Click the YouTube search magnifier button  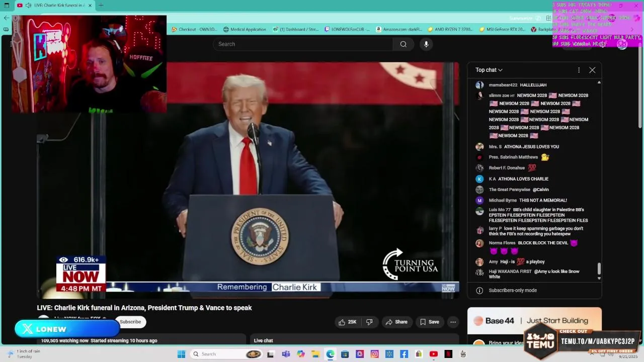(403, 44)
